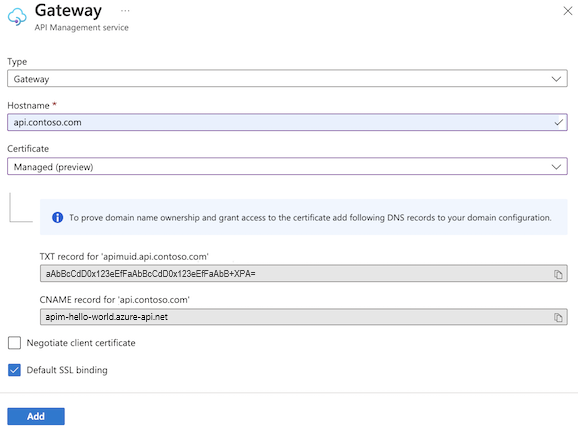Click the 'CNAME record for api.contoso.com' label
Image resolution: width=578 pixels, height=430 pixels.
(x=114, y=300)
